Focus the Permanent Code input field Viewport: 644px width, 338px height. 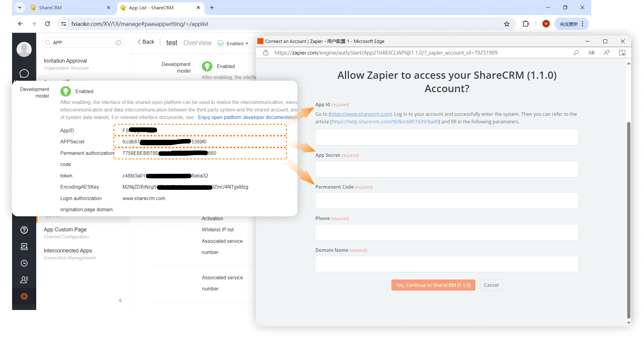coord(447,200)
